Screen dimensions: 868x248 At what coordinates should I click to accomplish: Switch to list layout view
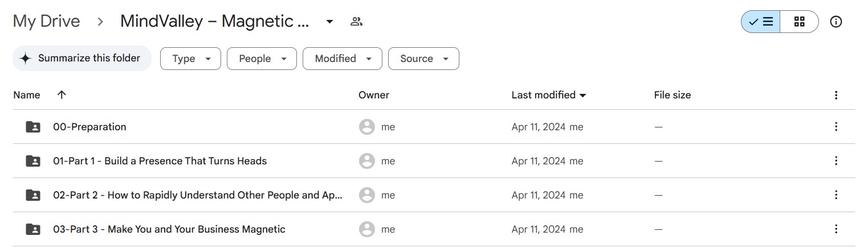(761, 22)
